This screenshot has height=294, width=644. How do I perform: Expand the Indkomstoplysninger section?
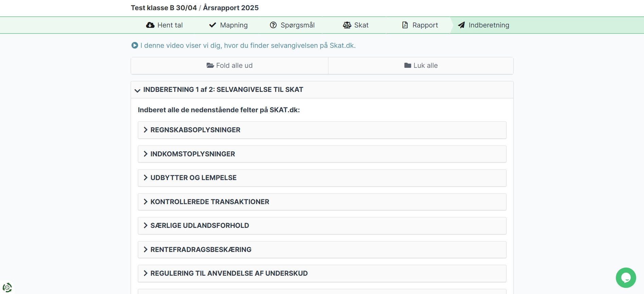(193, 154)
